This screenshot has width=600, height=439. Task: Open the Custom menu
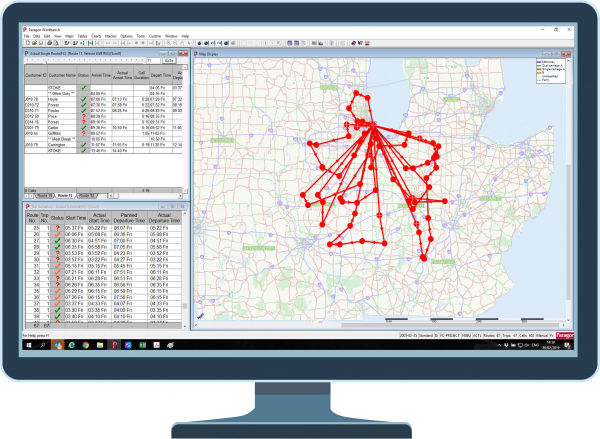tap(155, 36)
